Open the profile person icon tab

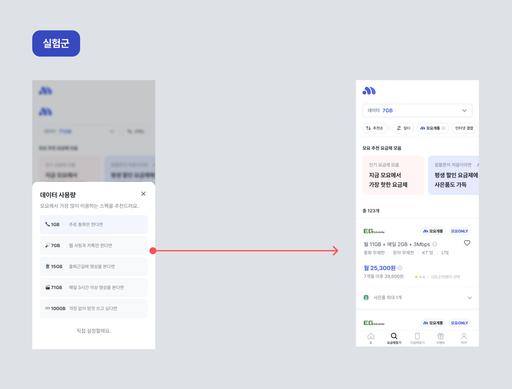[464, 338]
